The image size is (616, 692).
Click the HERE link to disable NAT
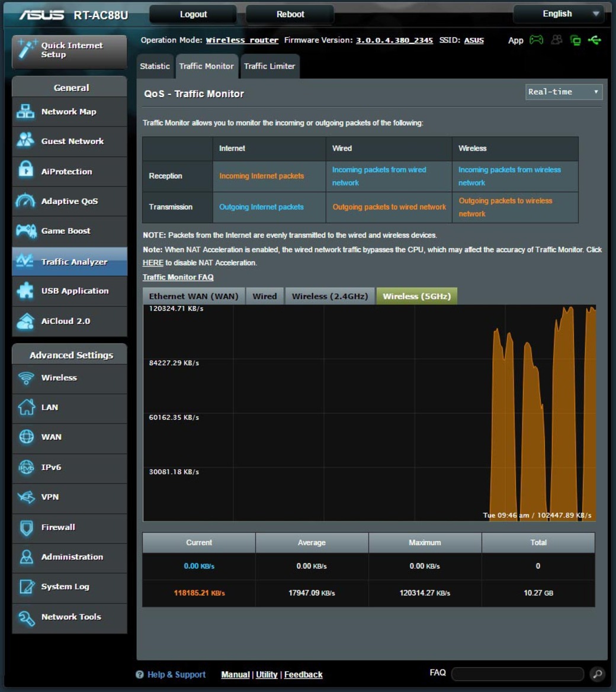[x=153, y=263]
